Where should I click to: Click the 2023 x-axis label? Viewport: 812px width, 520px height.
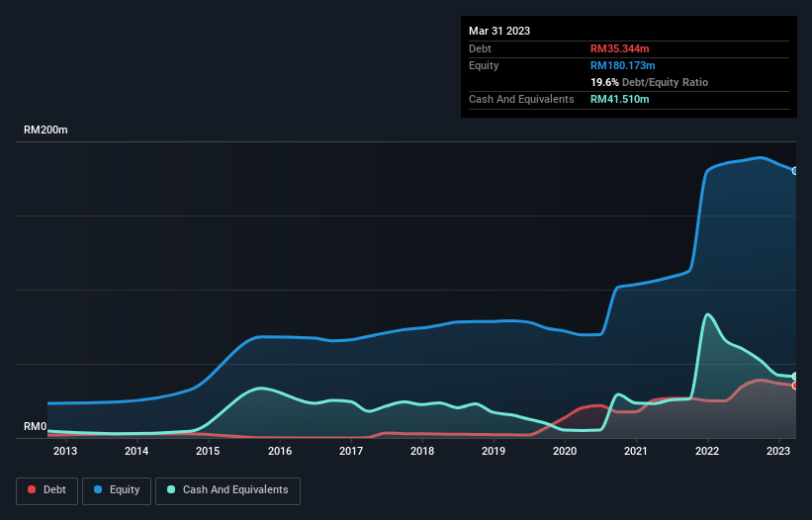click(778, 451)
